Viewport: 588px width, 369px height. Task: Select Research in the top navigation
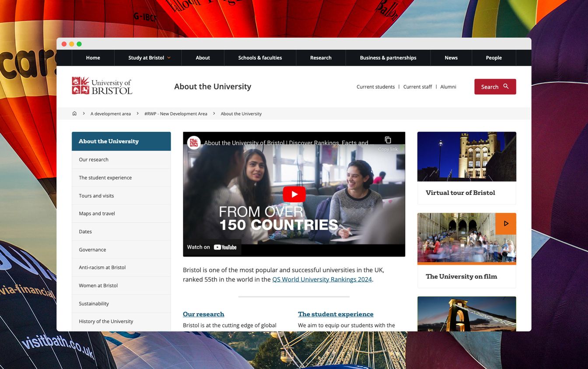pyautogui.click(x=321, y=58)
